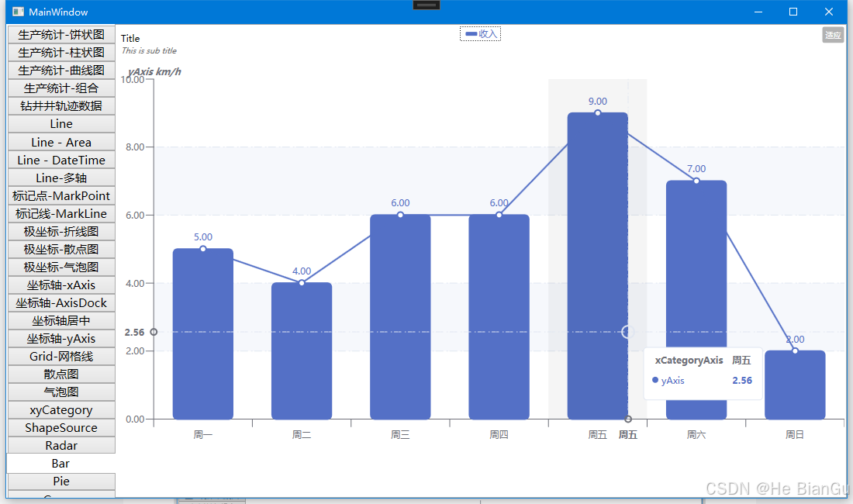Click the 7.00 line data point
The image size is (853, 504).
coord(696,181)
